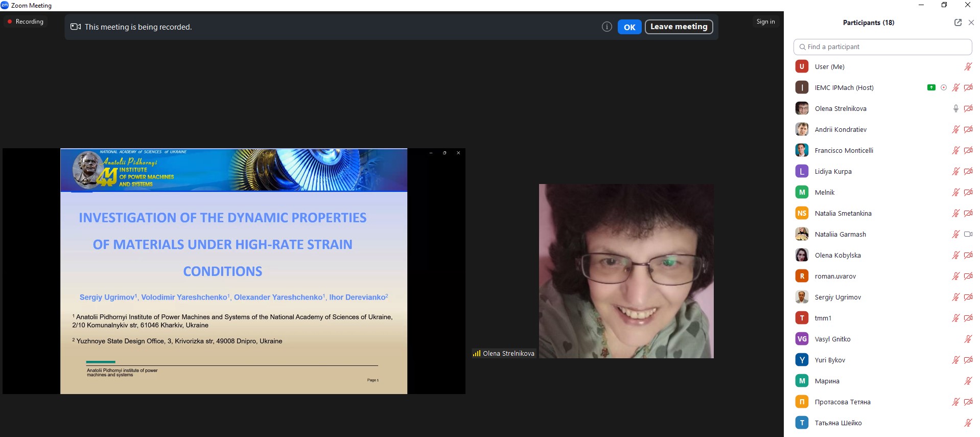Select Vasyl Gnitko in the participant list
Viewport: 980px width, 437px height.
point(832,339)
